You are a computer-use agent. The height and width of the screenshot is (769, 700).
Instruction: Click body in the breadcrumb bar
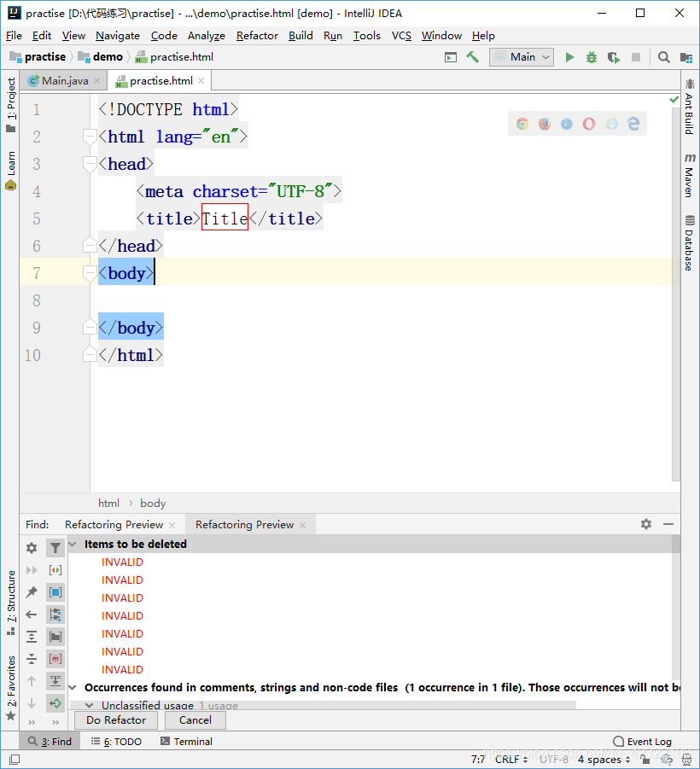153,504
